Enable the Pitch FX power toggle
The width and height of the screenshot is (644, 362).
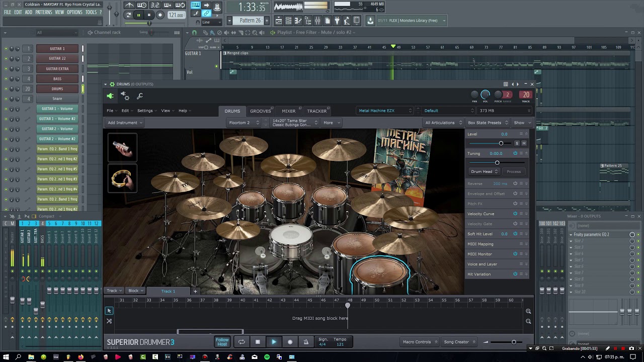[515, 204]
